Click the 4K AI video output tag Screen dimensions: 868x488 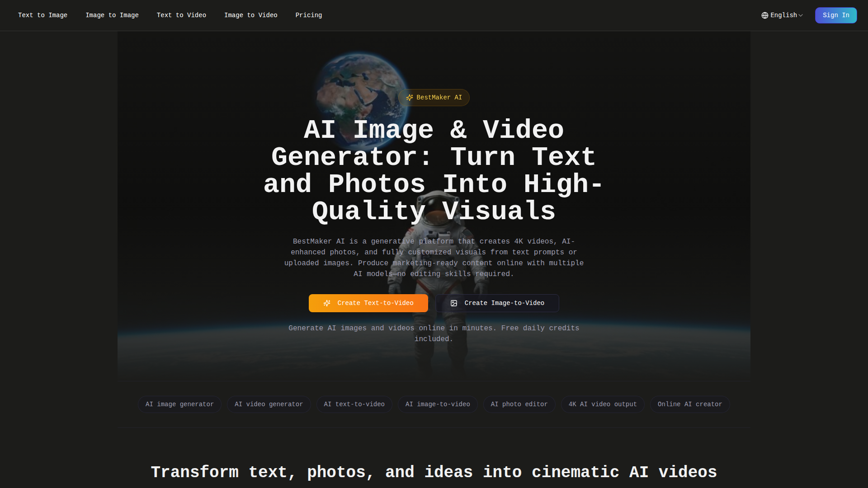603,404
